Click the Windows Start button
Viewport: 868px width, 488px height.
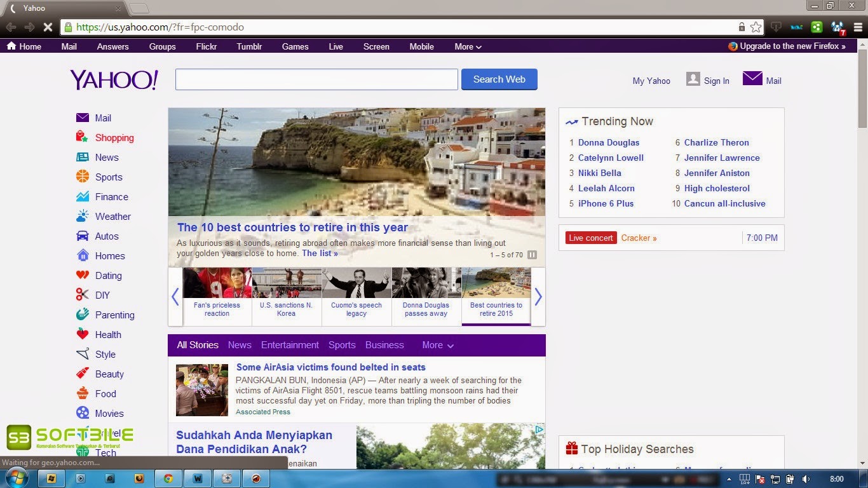(x=16, y=478)
